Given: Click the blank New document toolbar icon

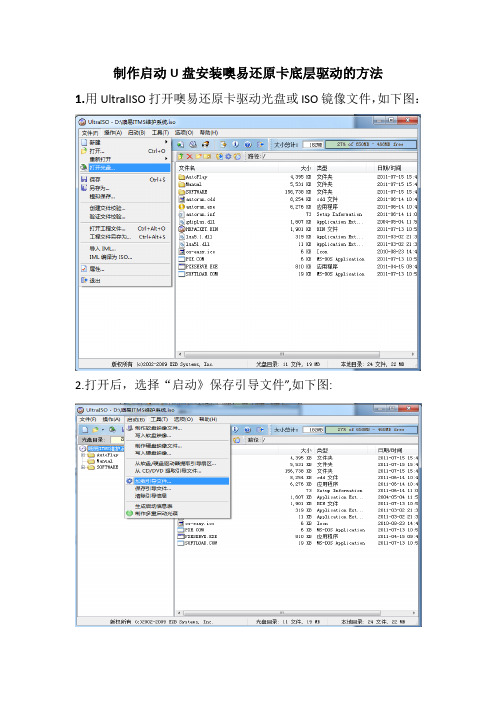Looking at the screenshot, I should coord(85,429).
